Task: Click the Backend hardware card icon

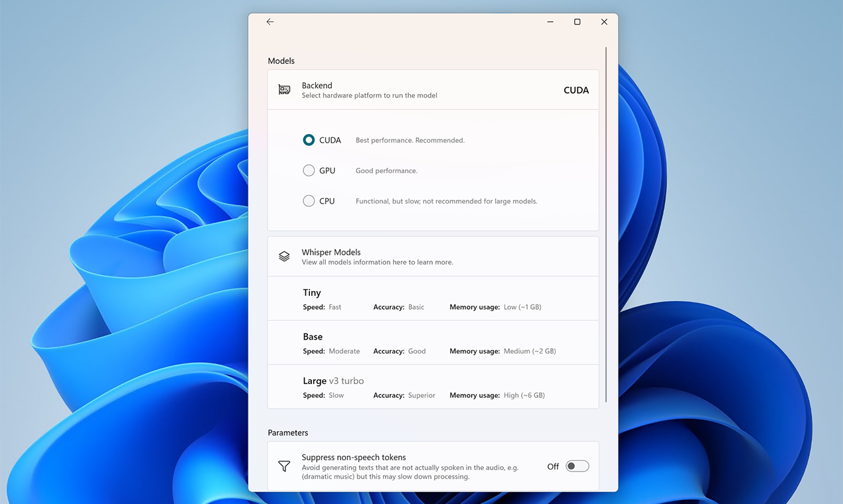Action: (284, 90)
